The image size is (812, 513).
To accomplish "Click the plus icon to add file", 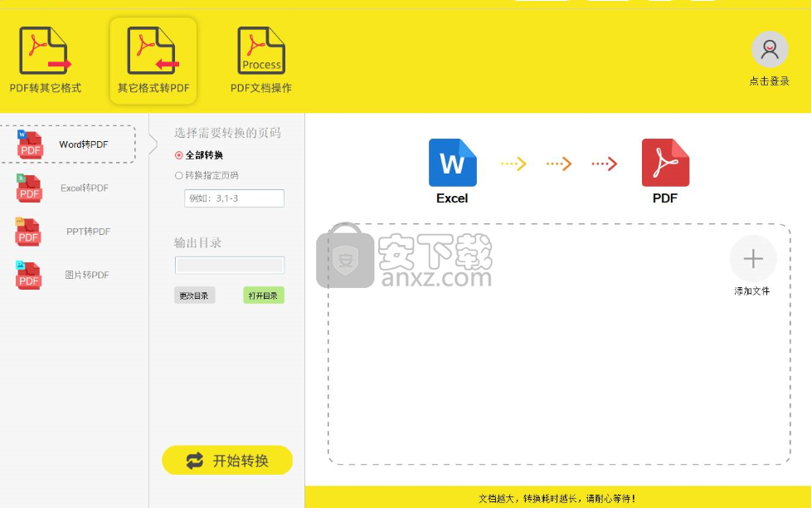I will pyautogui.click(x=753, y=258).
